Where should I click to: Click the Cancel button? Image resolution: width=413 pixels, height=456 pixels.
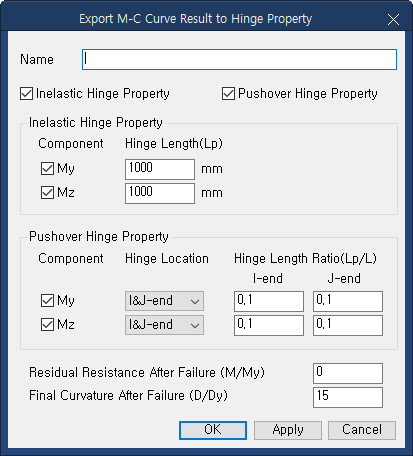[x=362, y=430]
